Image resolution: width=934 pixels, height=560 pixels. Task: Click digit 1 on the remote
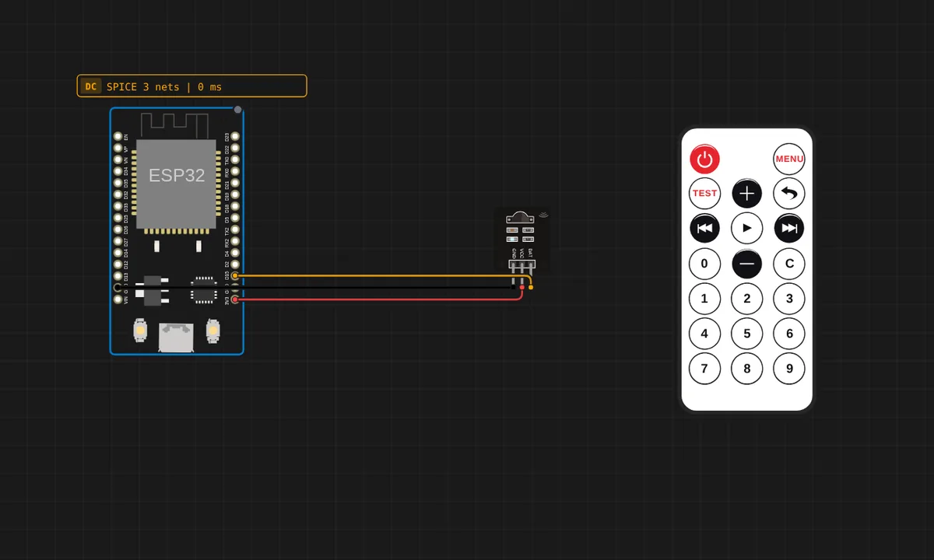pyautogui.click(x=704, y=299)
